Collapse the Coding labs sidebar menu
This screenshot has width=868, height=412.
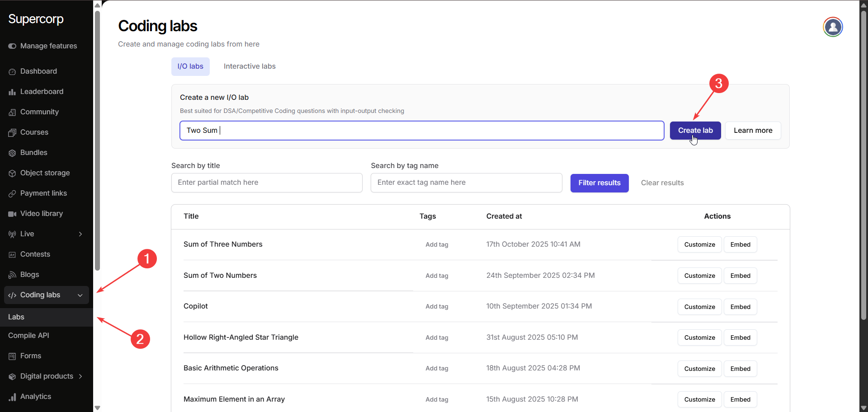80,295
